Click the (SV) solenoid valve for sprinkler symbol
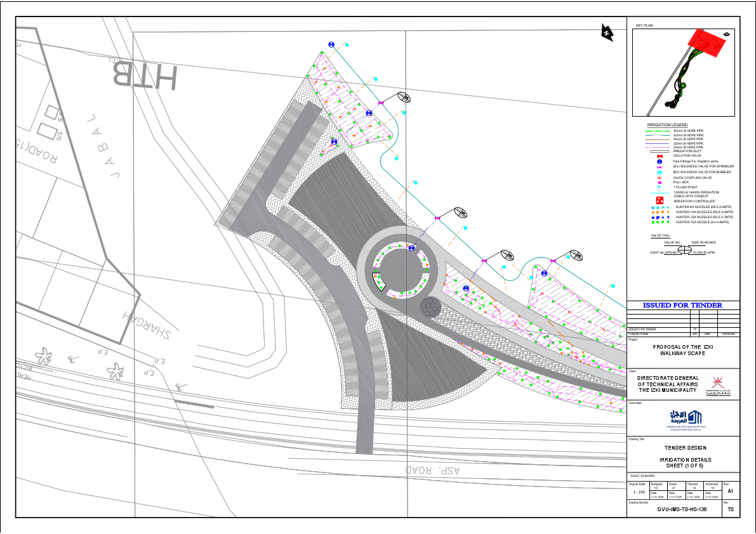The height and width of the screenshot is (534, 756). [660, 166]
